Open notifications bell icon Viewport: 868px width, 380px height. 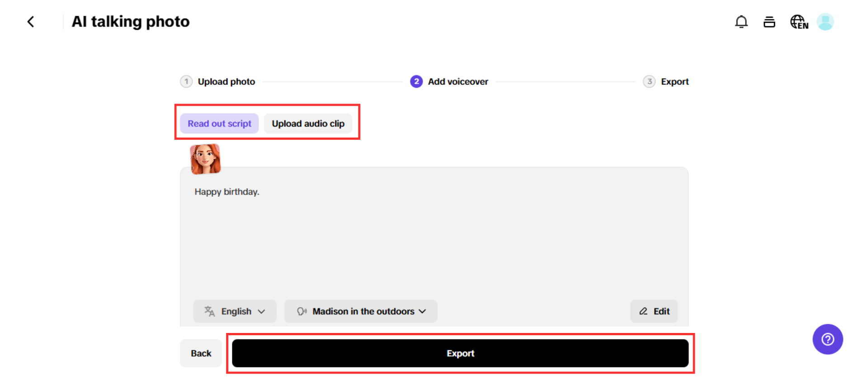click(x=741, y=22)
